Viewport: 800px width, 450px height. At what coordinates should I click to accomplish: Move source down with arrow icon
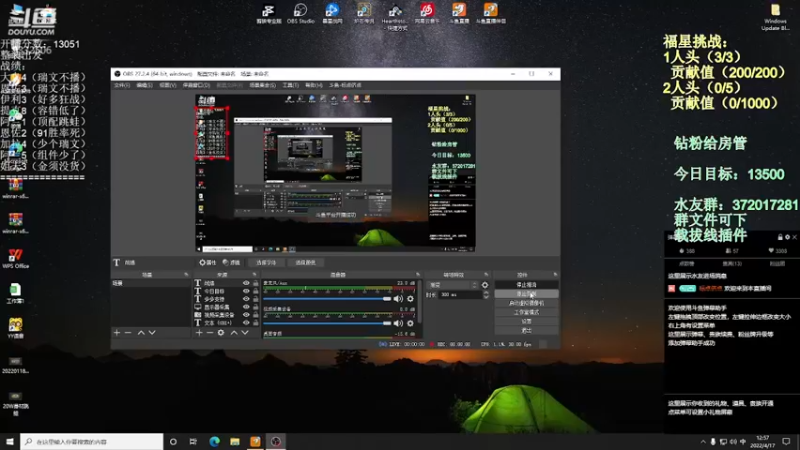point(245,333)
